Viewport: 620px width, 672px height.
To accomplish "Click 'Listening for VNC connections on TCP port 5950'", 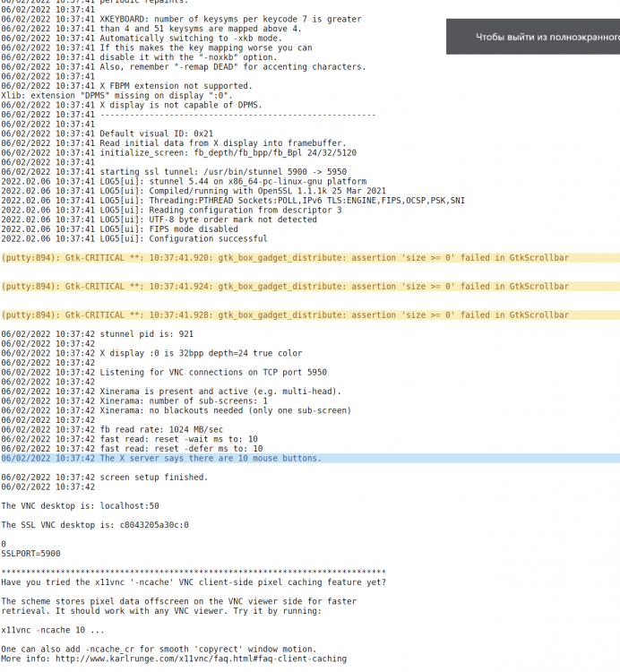I will 164,372.
